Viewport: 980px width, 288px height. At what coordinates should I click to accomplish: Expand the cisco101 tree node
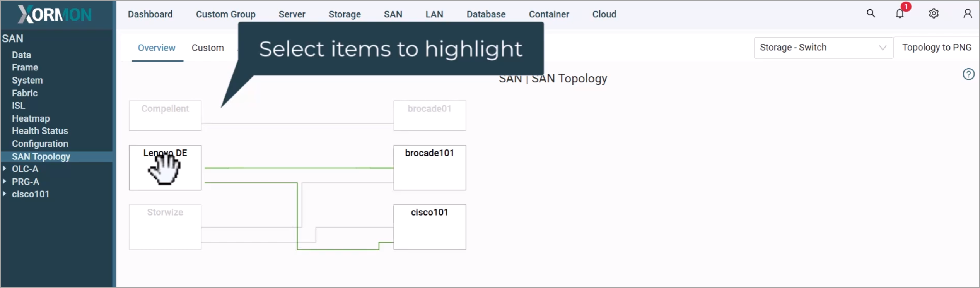pos(4,194)
